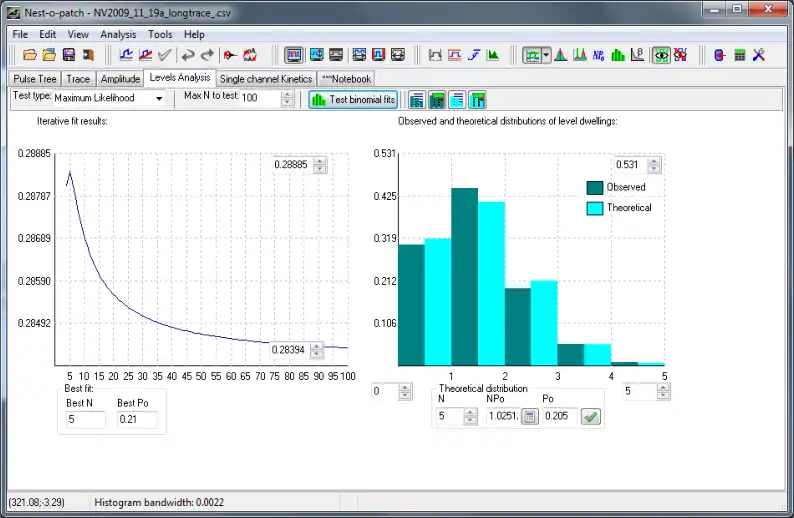This screenshot has height=518, width=794.
Task: Click the NPo calculator button
Action: [x=530, y=417]
